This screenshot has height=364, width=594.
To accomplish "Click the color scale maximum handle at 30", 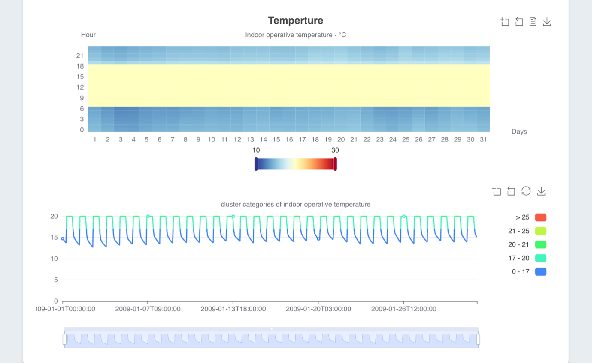I will click(x=335, y=164).
